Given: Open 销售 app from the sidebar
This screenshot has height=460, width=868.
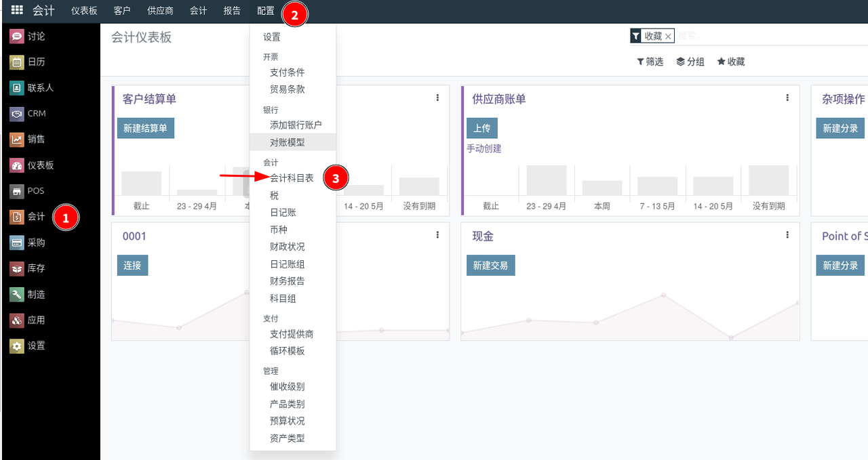Looking at the screenshot, I should click(x=28, y=140).
